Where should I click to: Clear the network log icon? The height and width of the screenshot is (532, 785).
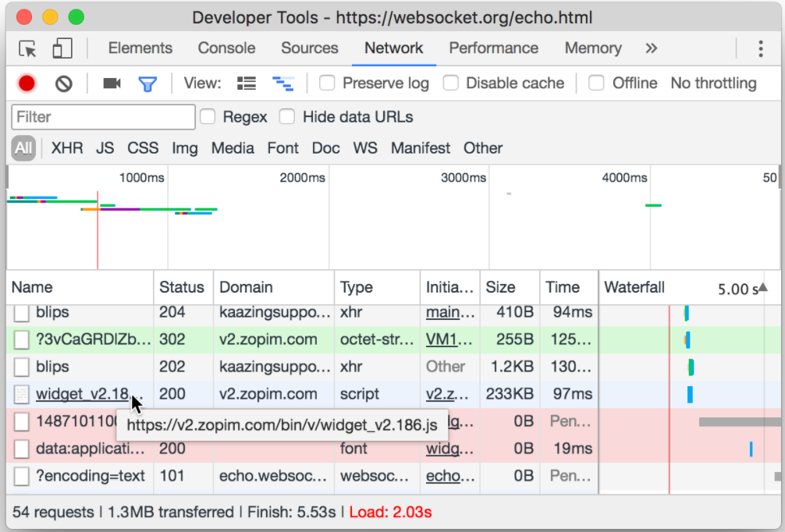(x=63, y=83)
